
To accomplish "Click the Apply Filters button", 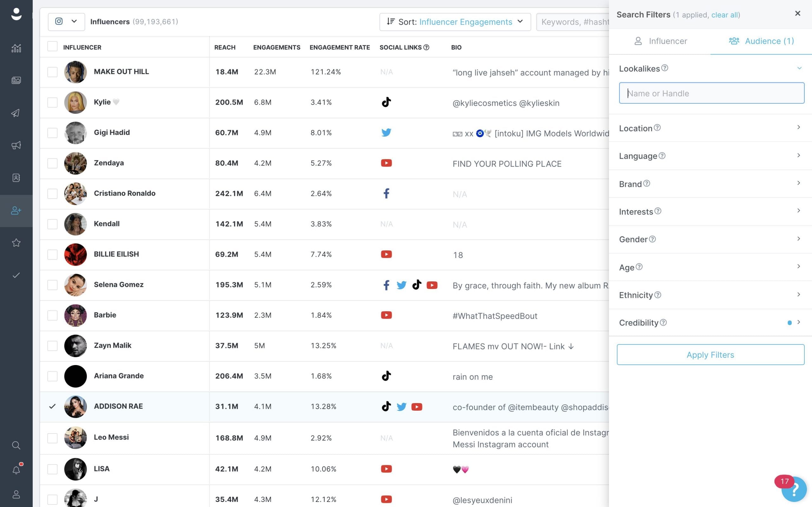I will pyautogui.click(x=710, y=355).
